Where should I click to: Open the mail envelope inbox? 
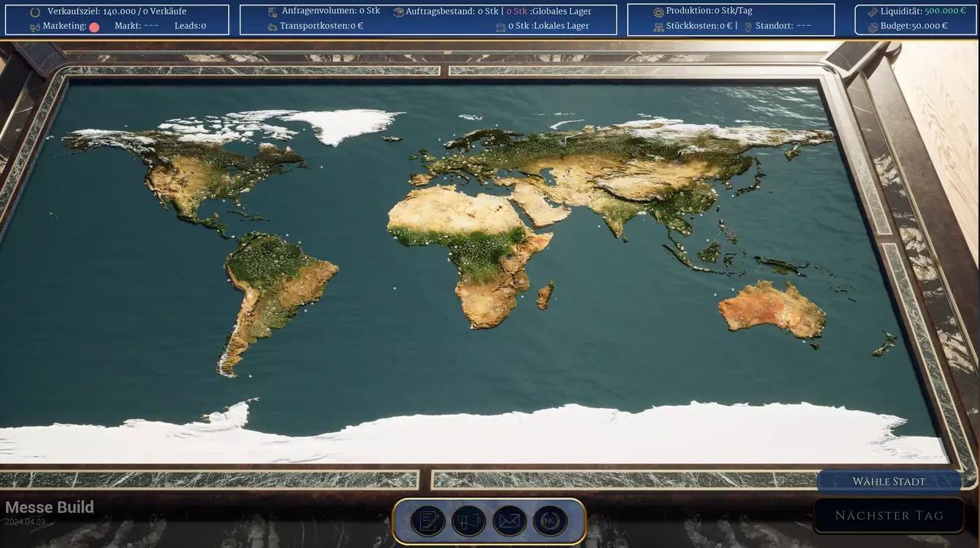click(x=509, y=521)
